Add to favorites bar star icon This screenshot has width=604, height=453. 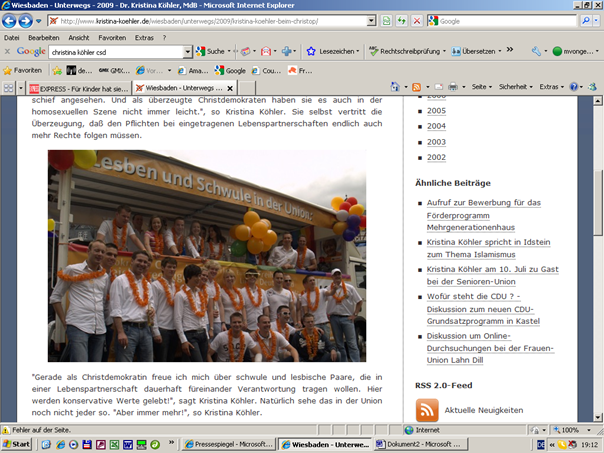point(57,70)
